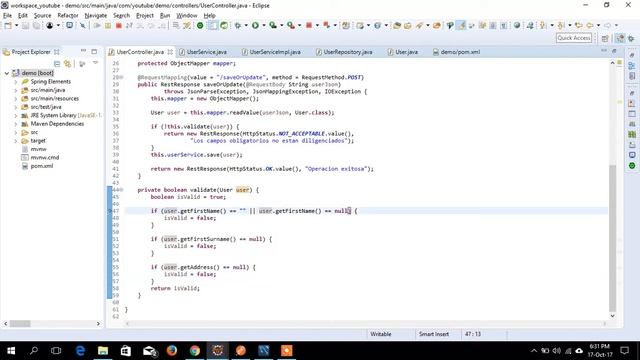Collapse the validate method fold marker on line 44
The image size is (640, 360).
tap(121, 190)
